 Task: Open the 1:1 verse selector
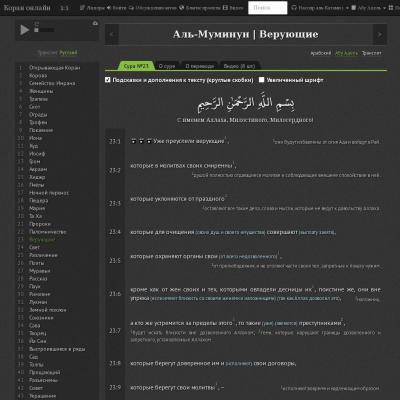64,8
